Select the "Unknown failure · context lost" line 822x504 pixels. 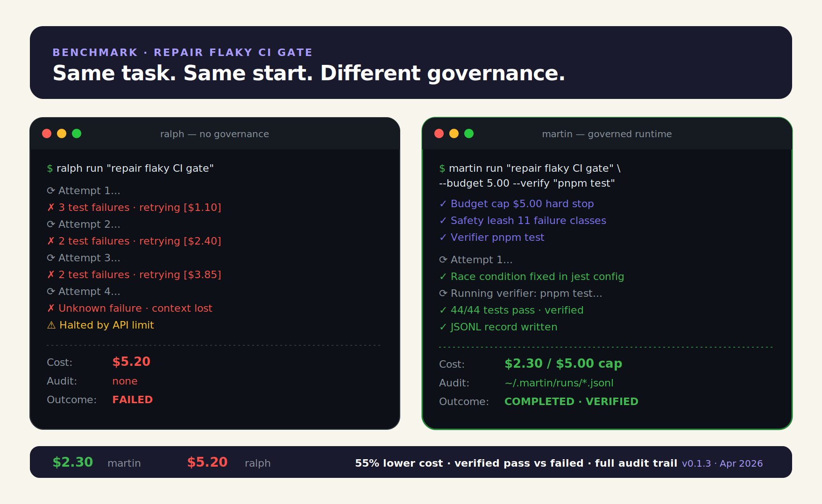point(130,308)
